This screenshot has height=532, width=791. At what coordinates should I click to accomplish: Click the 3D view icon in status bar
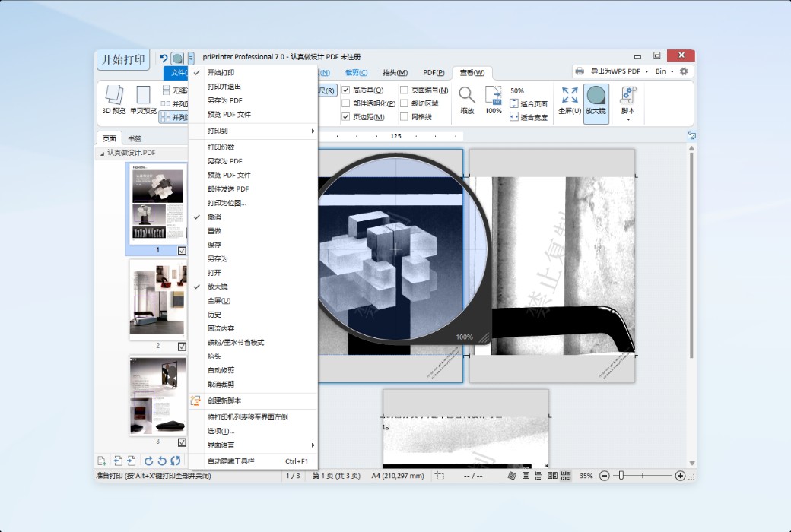(x=512, y=476)
